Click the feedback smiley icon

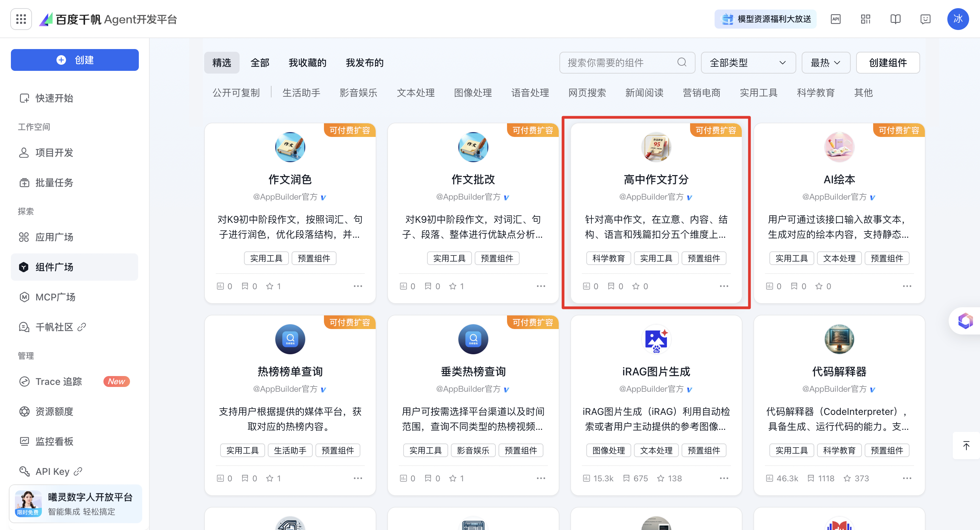pos(925,19)
